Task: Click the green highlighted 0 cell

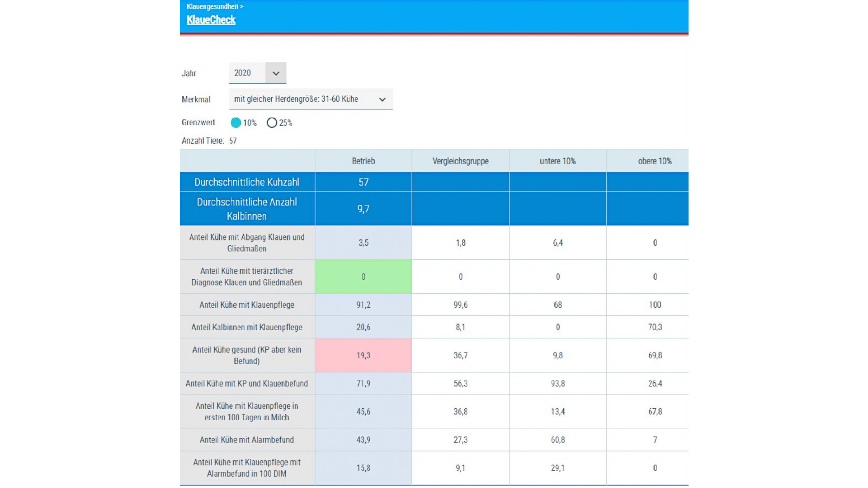Action: point(363,277)
